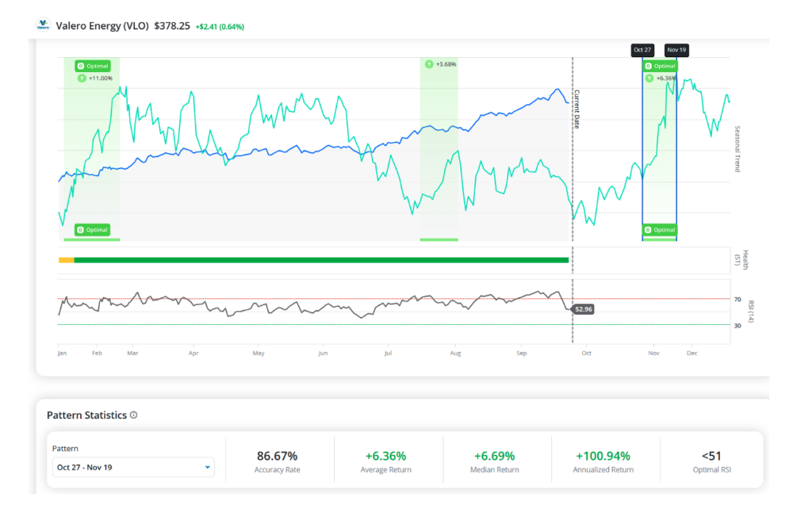Click the Valero company logo icon
812x509 pixels.
(43, 25)
